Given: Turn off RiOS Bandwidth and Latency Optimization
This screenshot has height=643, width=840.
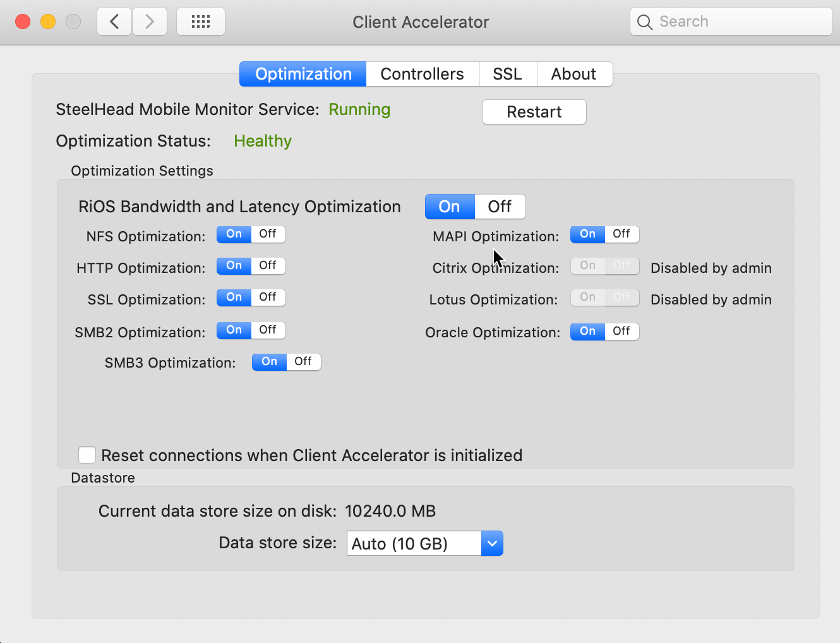Looking at the screenshot, I should [500, 207].
